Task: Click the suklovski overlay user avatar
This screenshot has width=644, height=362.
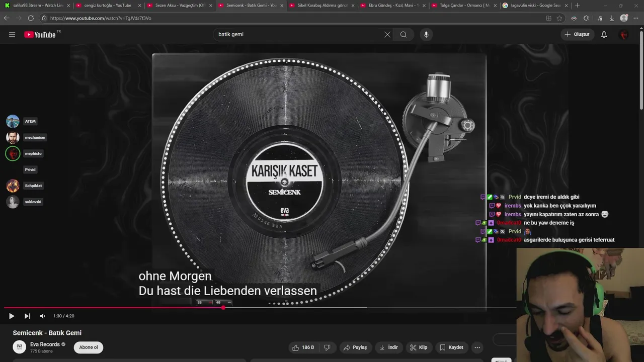Action: [x=13, y=202]
